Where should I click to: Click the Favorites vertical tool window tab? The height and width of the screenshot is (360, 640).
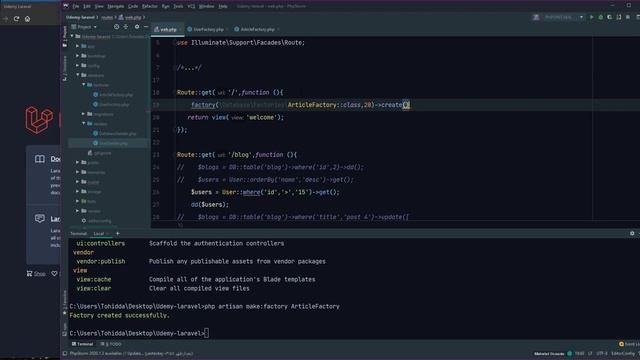pos(64,303)
